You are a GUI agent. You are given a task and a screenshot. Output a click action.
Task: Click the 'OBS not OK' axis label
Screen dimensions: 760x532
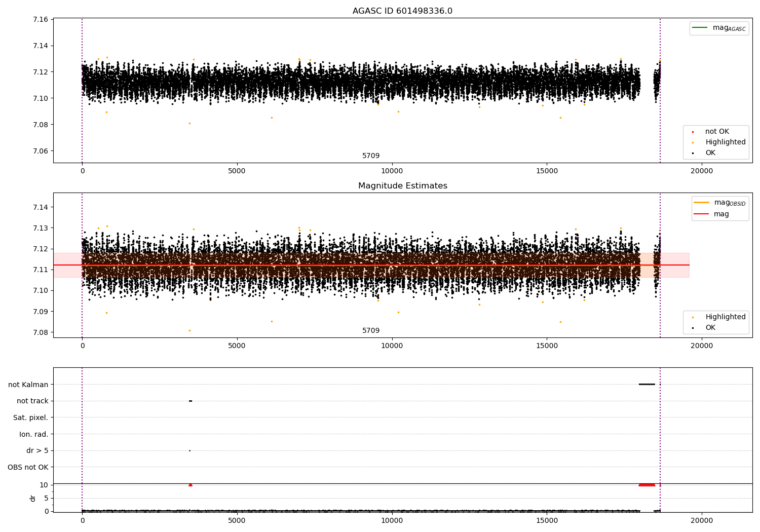pos(28,467)
